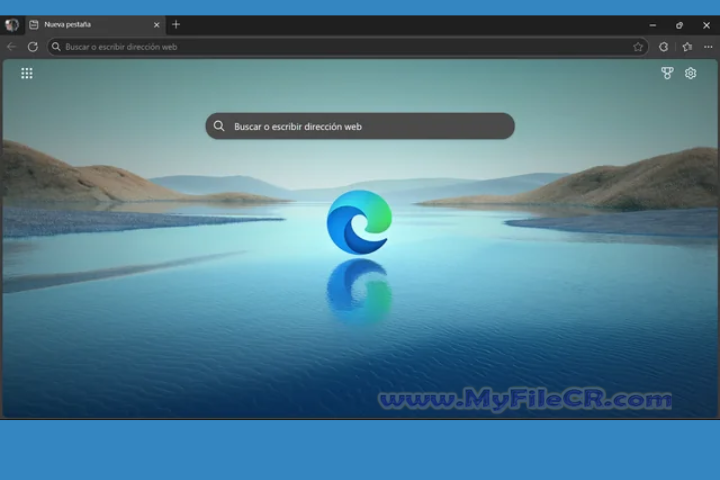The height and width of the screenshot is (480, 720).
Task: Open the rewards trophy icon
Action: pos(667,73)
